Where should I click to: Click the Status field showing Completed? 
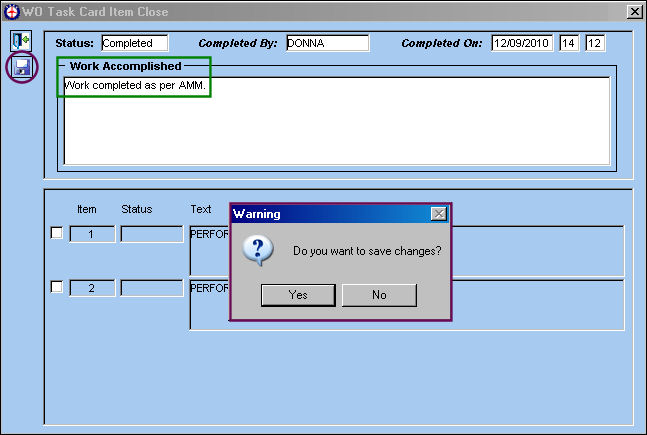point(135,43)
